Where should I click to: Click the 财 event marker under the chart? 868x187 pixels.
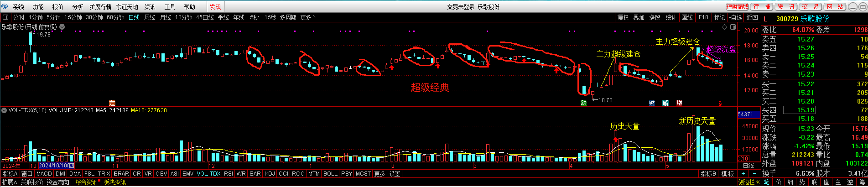tap(652, 103)
